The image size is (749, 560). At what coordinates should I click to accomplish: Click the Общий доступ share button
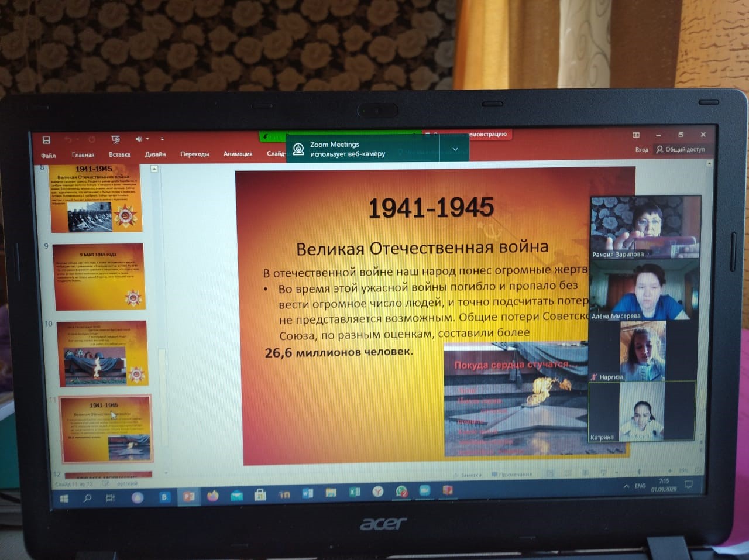[x=681, y=149]
